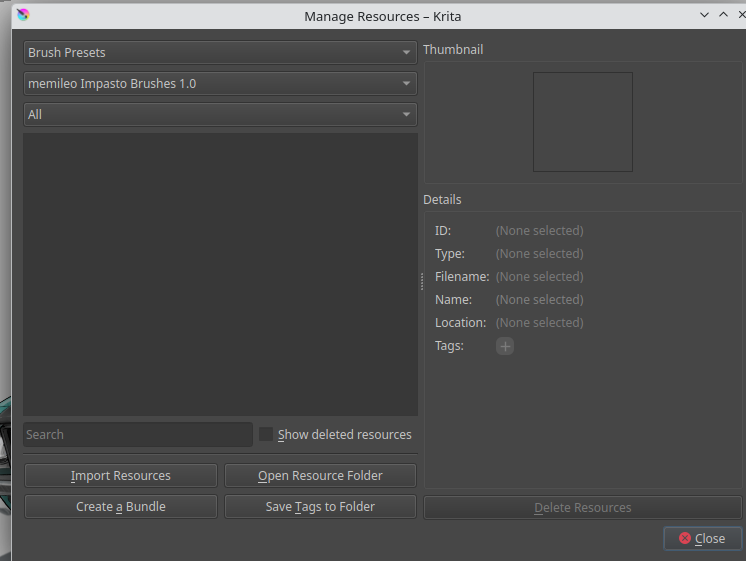This screenshot has width=746, height=561.
Task: Click the empty thumbnail preview box
Action: 582,121
